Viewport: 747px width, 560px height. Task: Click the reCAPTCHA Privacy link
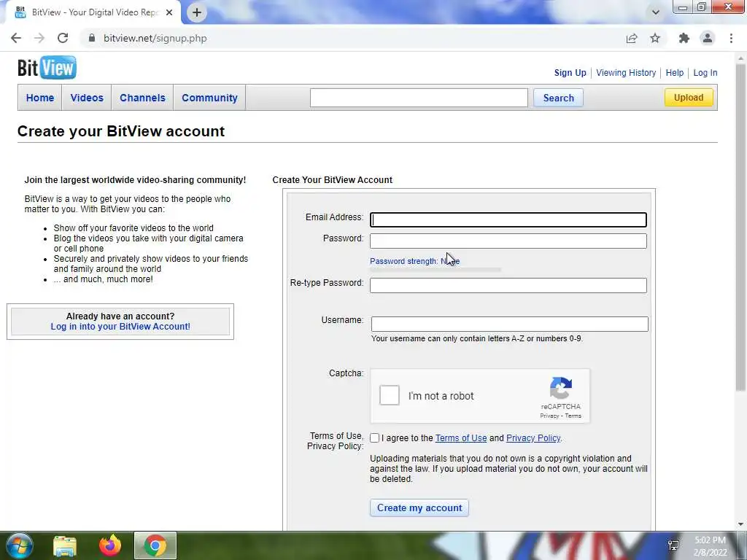coord(549,416)
